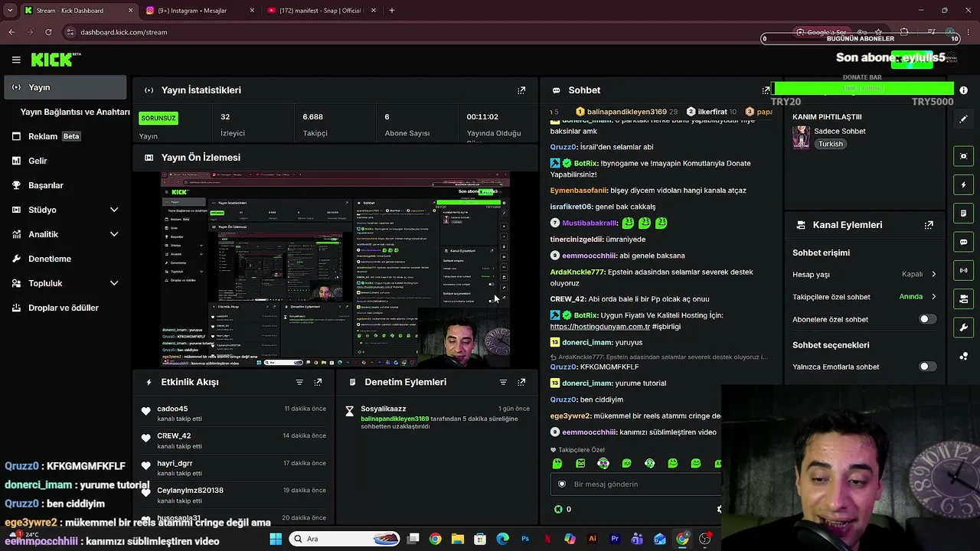The image size is (980, 551).
Task: Click the browser address bar URL
Action: click(123, 32)
